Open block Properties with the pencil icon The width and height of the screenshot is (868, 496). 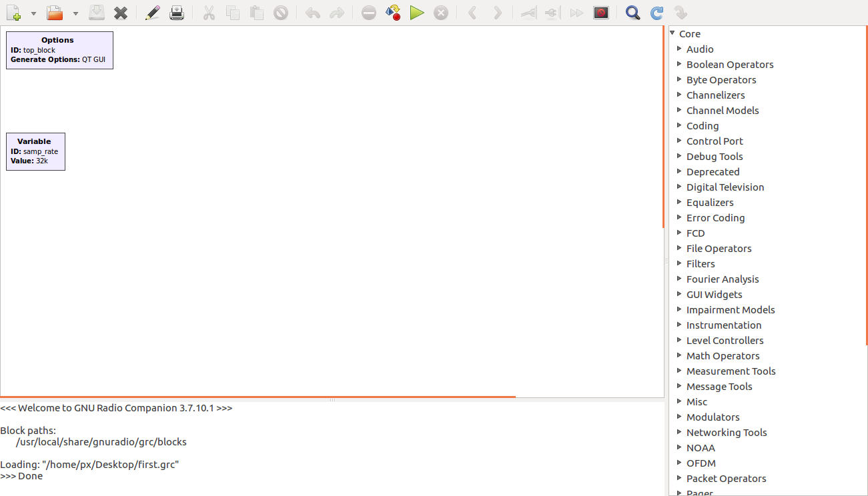(153, 13)
